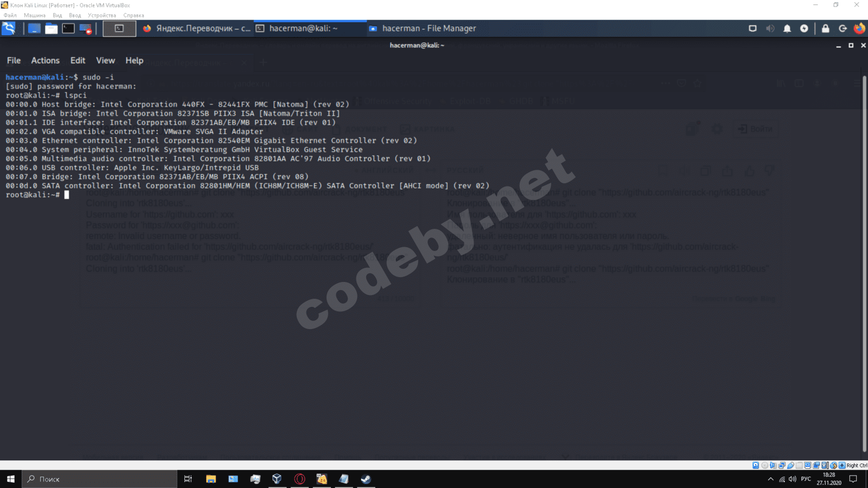Switch to the hacerman@kali terminal task
Image resolution: width=868 pixels, height=488 pixels.
(x=309, y=28)
